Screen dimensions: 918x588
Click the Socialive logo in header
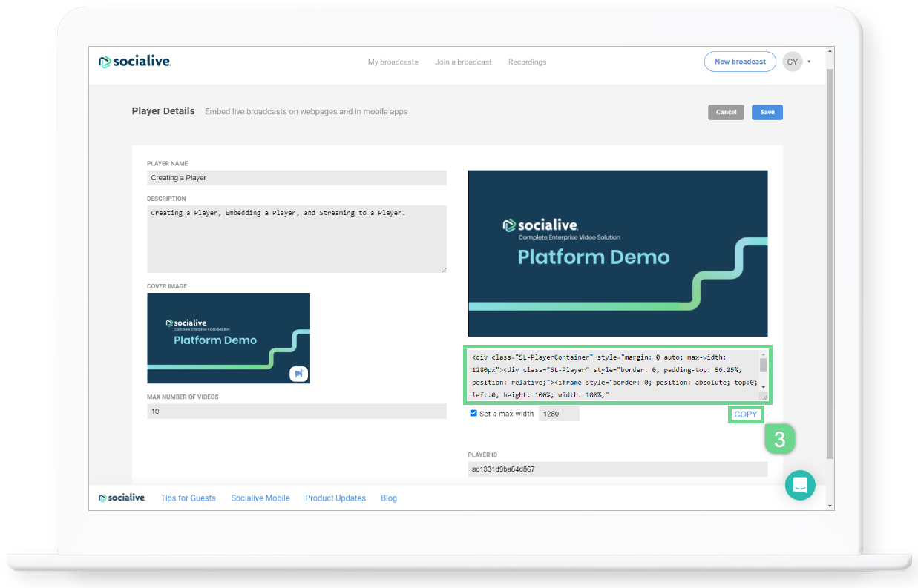135,62
